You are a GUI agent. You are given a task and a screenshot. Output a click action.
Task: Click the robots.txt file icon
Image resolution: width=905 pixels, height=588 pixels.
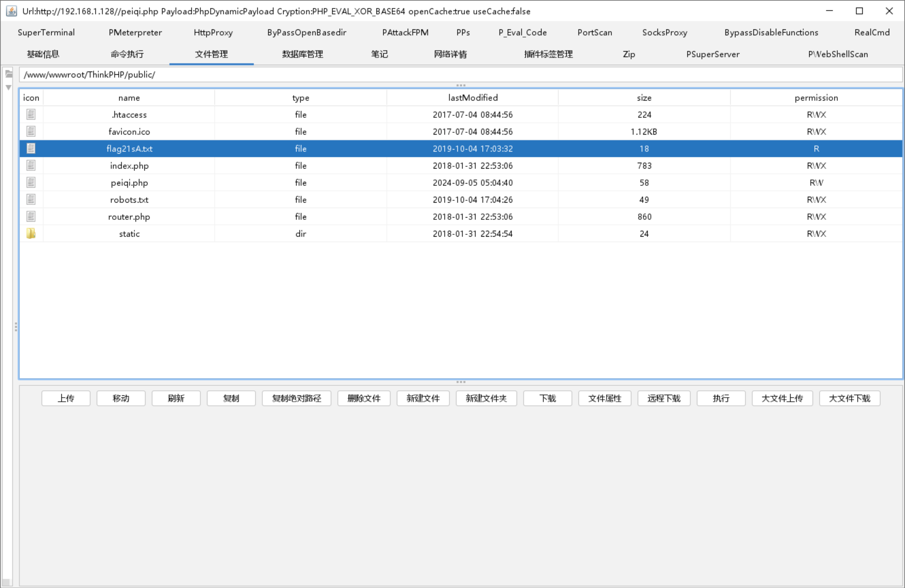click(31, 199)
